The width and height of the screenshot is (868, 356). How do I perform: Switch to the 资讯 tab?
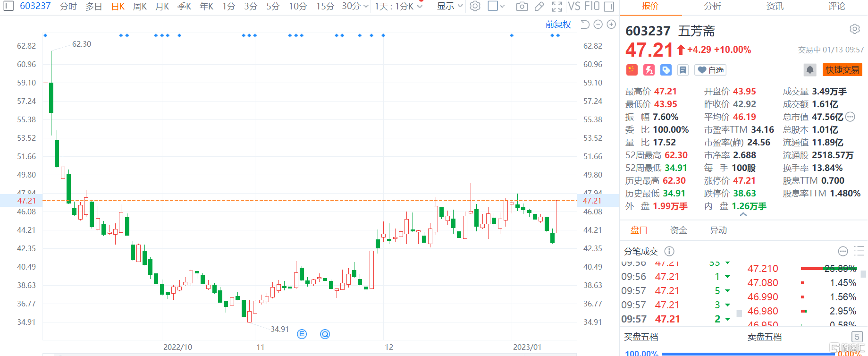[x=775, y=6]
